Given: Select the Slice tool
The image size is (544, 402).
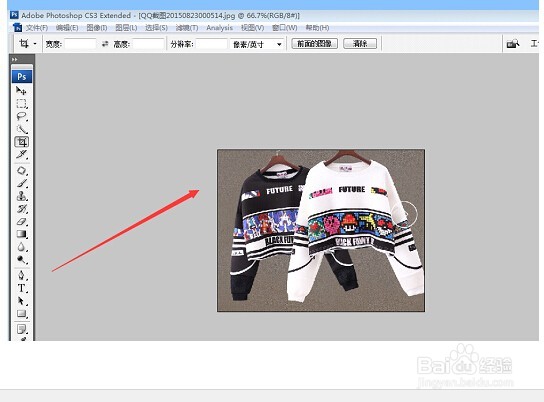Looking at the screenshot, I should (x=22, y=154).
